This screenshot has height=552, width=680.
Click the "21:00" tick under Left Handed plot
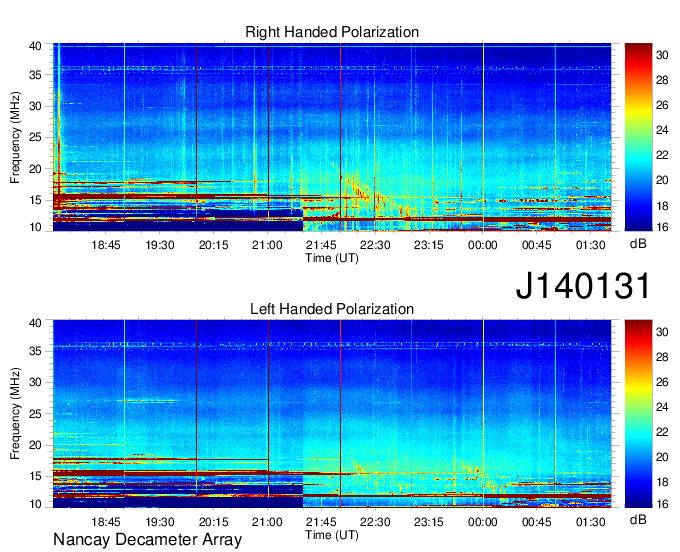267,522
